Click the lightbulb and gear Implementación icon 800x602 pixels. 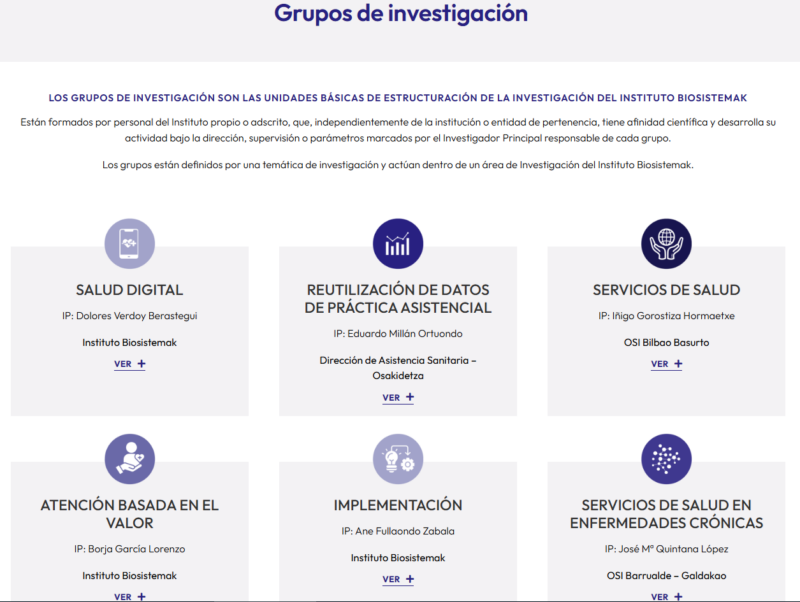tap(398, 459)
